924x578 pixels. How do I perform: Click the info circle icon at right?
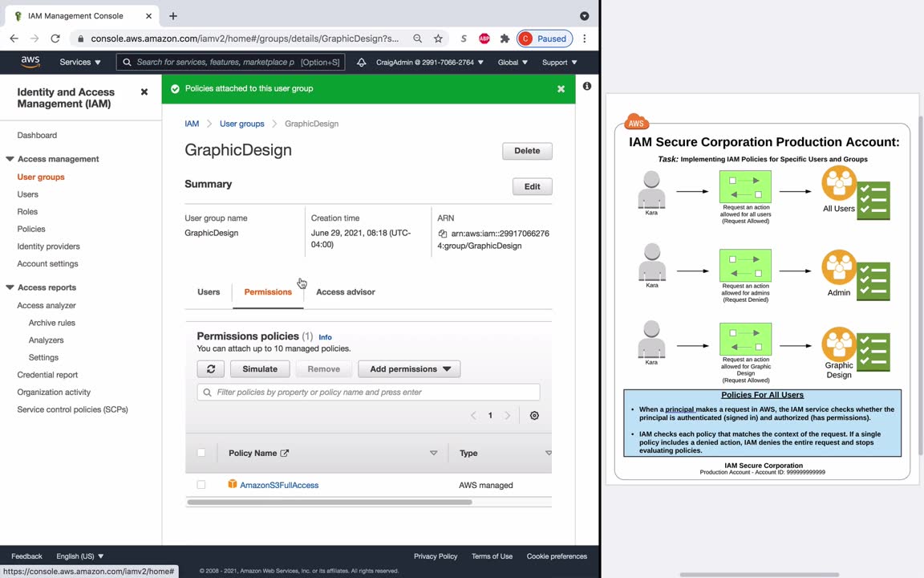(x=587, y=86)
